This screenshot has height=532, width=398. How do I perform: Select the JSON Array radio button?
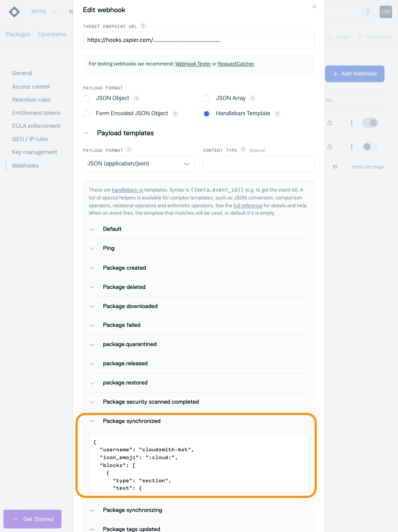[x=207, y=98]
